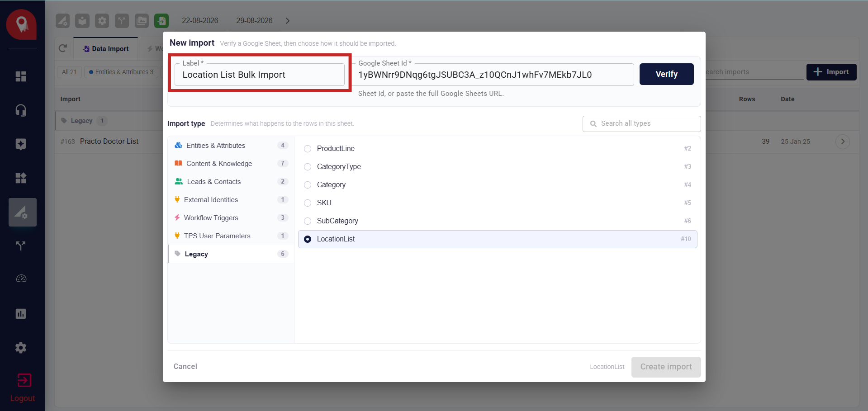Open the dashboard grid icon in sidebar
This screenshot has height=411, width=868.
click(x=21, y=76)
